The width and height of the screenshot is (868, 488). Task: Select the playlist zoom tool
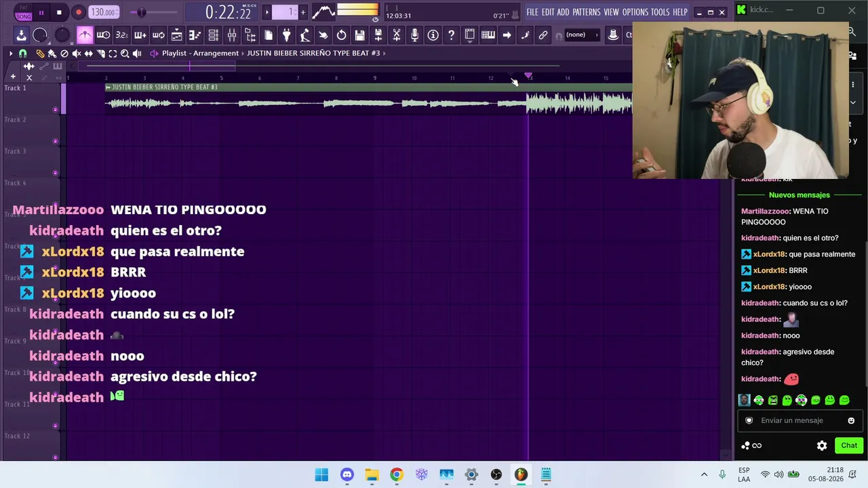coord(125,53)
